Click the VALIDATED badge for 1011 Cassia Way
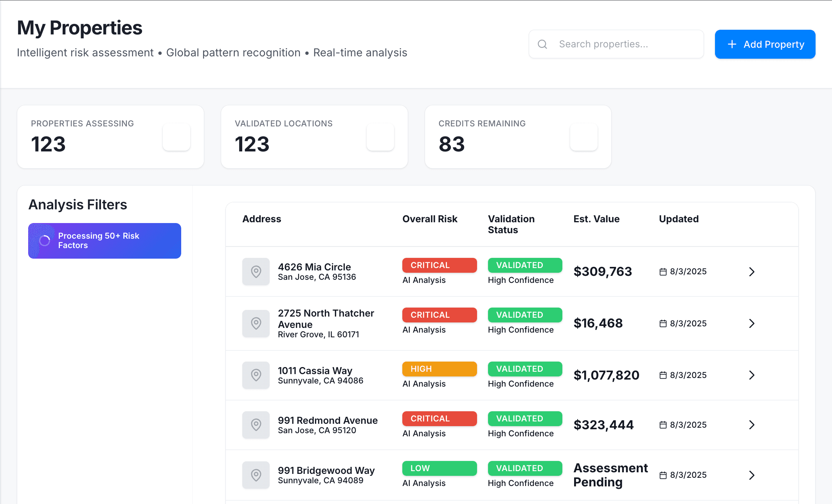The width and height of the screenshot is (832, 504). pyautogui.click(x=524, y=369)
